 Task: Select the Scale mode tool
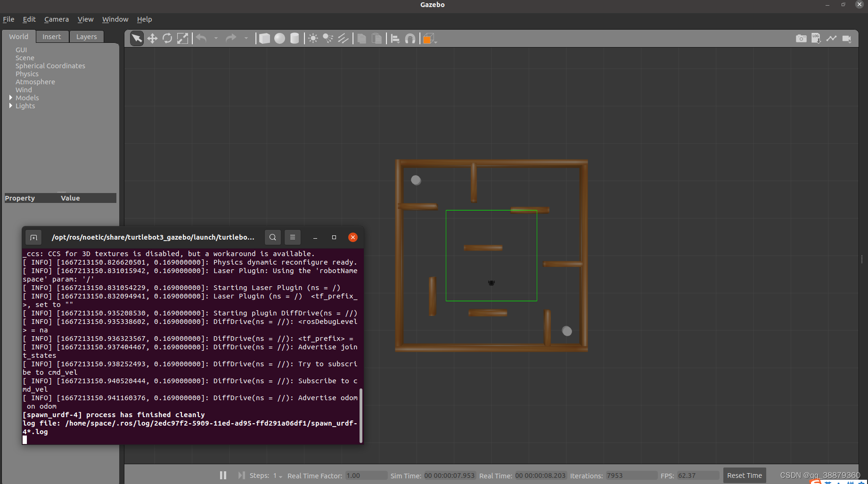(x=182, y=39)
